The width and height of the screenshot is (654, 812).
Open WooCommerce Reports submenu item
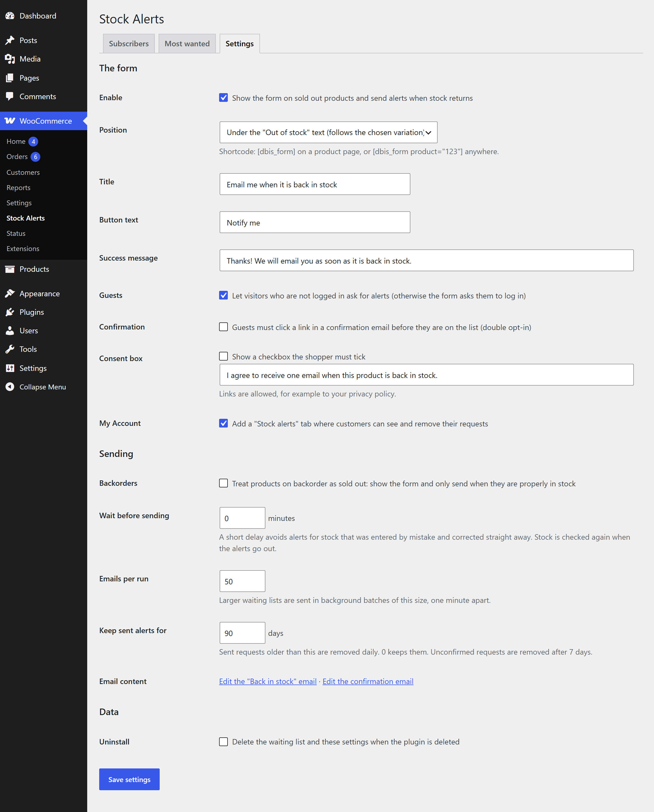tap(19, 188)
